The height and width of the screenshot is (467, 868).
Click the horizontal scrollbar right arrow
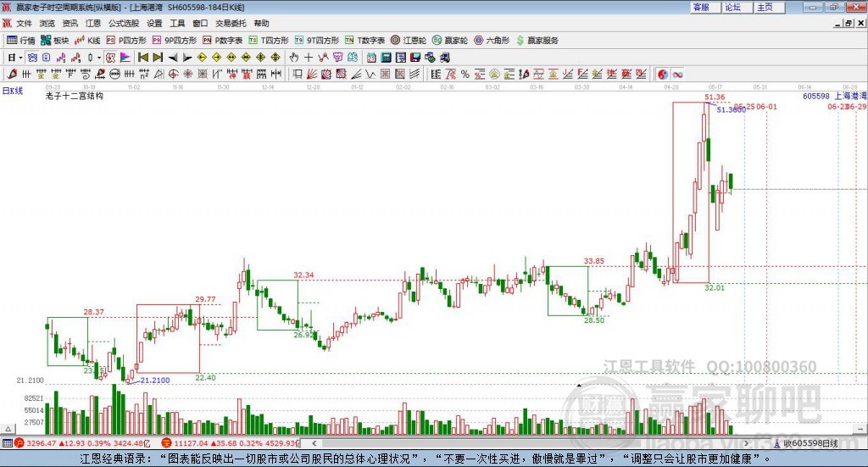(746, 443)
